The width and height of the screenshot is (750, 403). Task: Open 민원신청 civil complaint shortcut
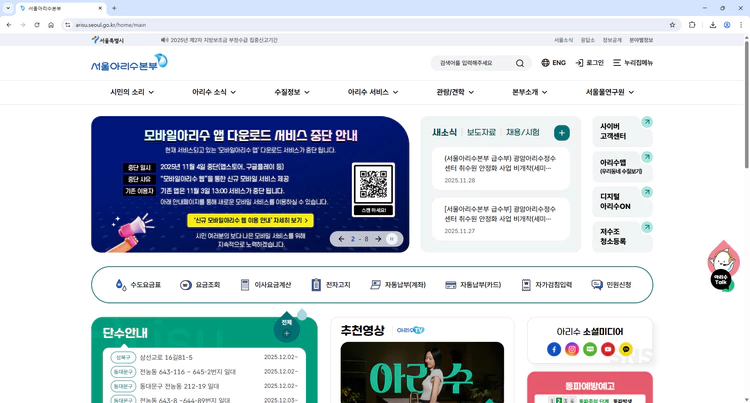tap(611, 285)
